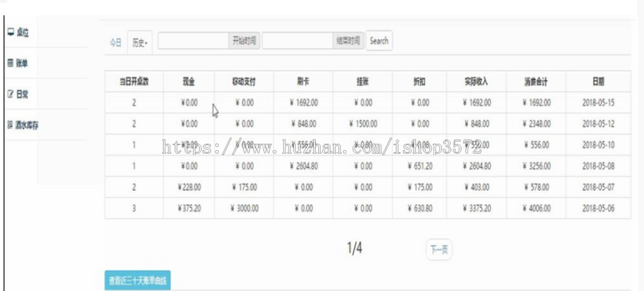Click the 实际收入 value ¥3375.20
Viewport: 644px width, 291px height.
pos(477,209)
